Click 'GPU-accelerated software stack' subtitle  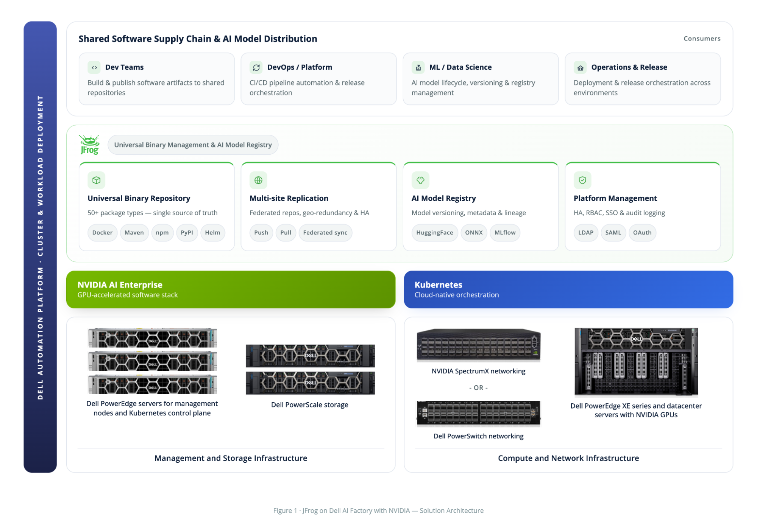pyautogui.click(x=128, y=295)
